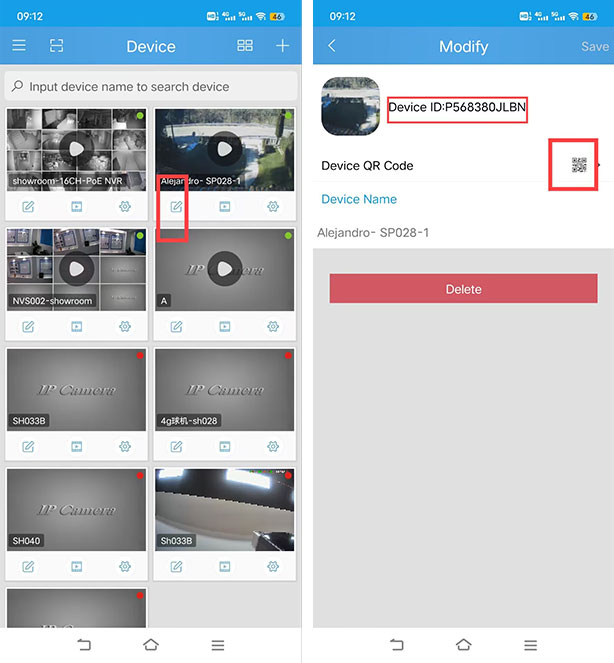This screenshot has height=663, width=614.
Task: Edit NVS002-showroom device
Action: [28, 326]
